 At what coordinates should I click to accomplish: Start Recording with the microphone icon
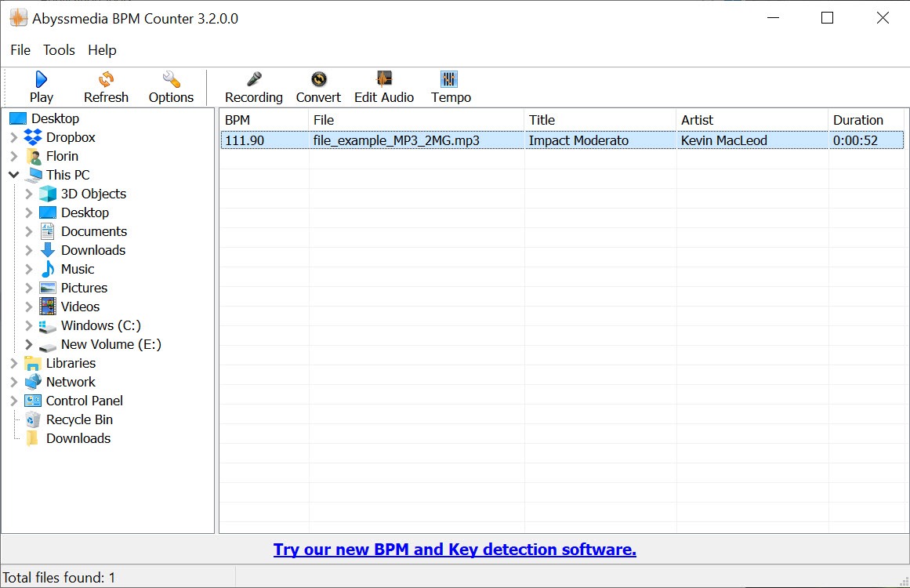253,80
